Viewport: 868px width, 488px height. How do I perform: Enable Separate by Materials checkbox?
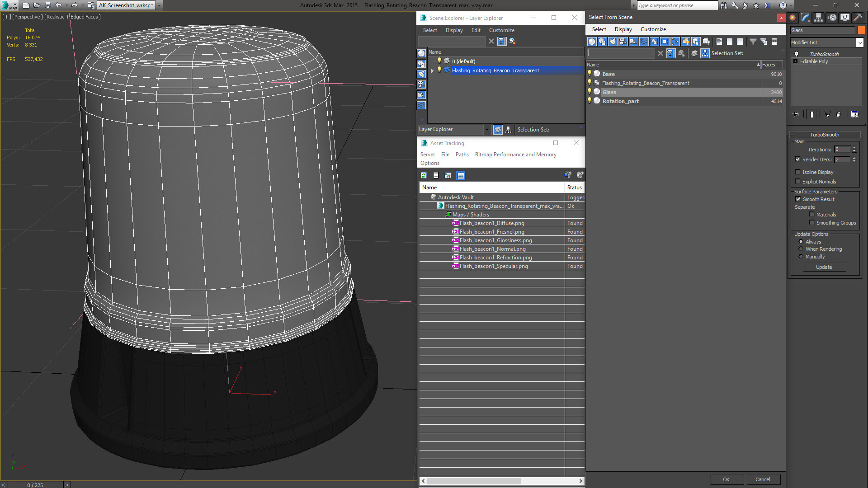tap(811, 215)
